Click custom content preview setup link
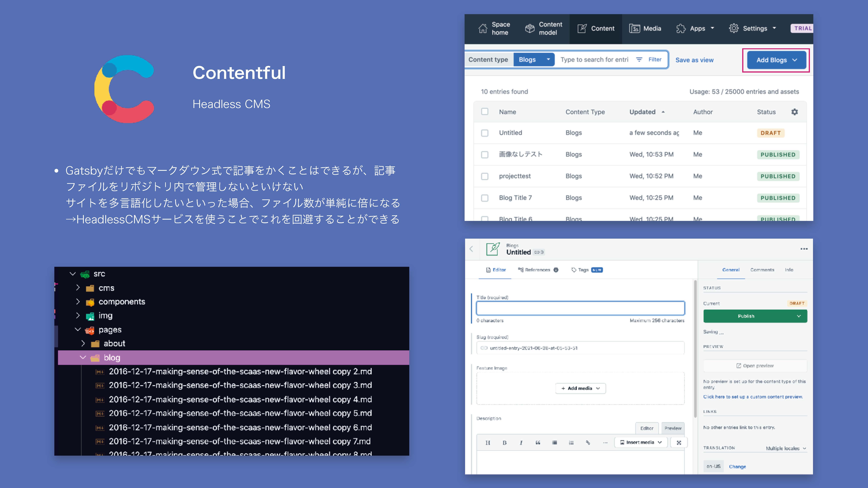The height and width of the screenshot is (488, 868). tap(753, 397)
